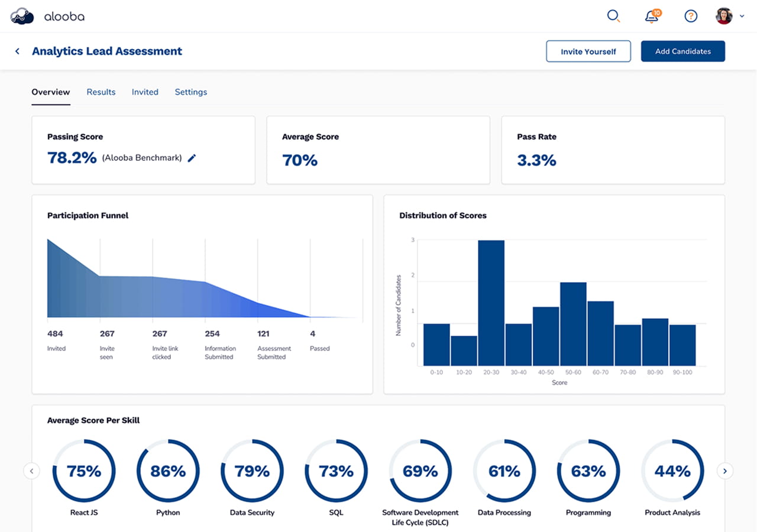Click the React JS 75% progress ring
757x532 pixels.
click(x=84, y=471)
